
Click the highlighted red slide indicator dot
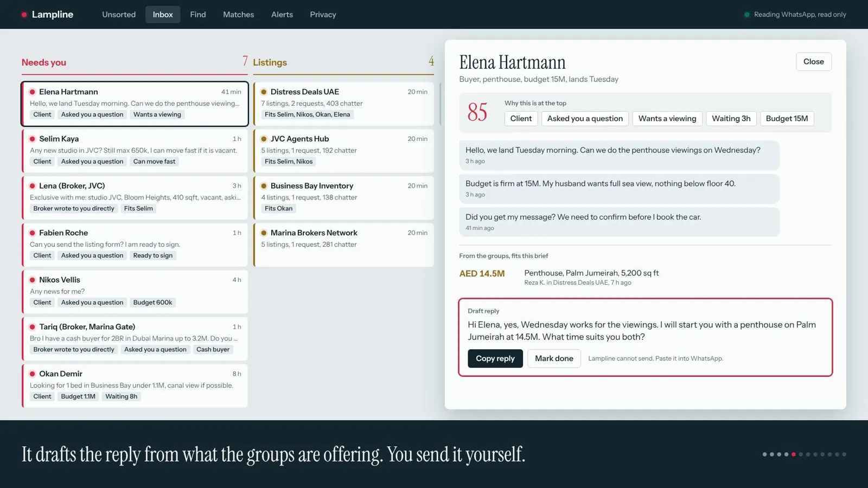click(793, 454)
